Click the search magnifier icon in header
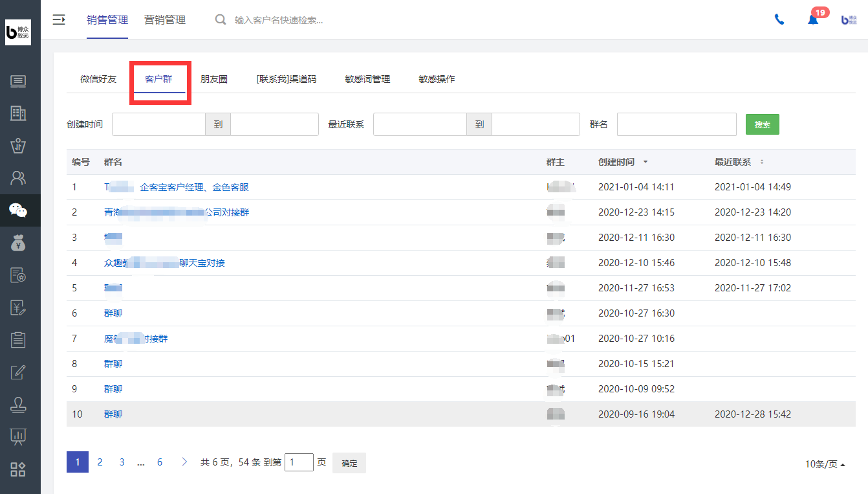Image resolution: width=868 pixels, height=494 pixels. pos(221,19)
